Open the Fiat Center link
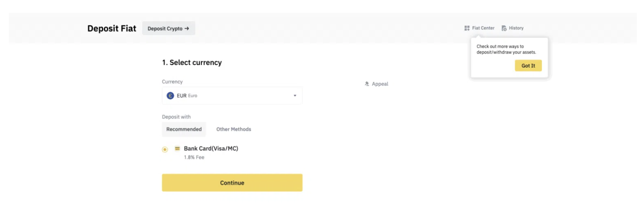 pyautogui.click(x=483, y=28)
